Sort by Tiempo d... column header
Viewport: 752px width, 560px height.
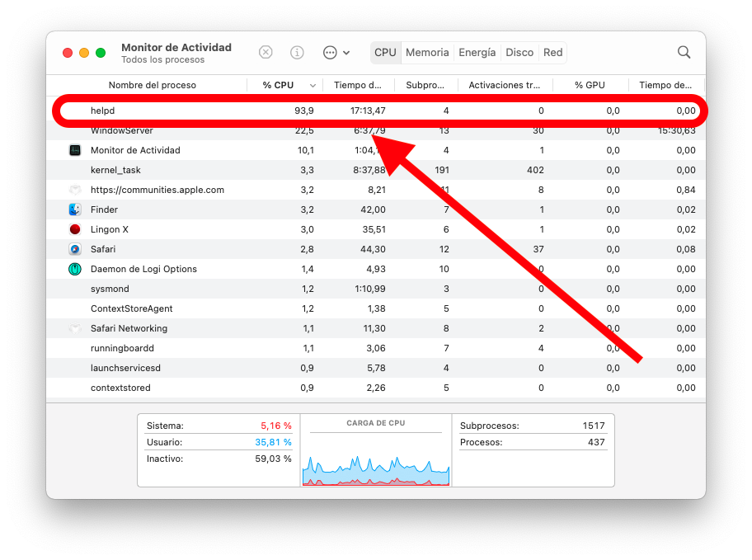358,85
